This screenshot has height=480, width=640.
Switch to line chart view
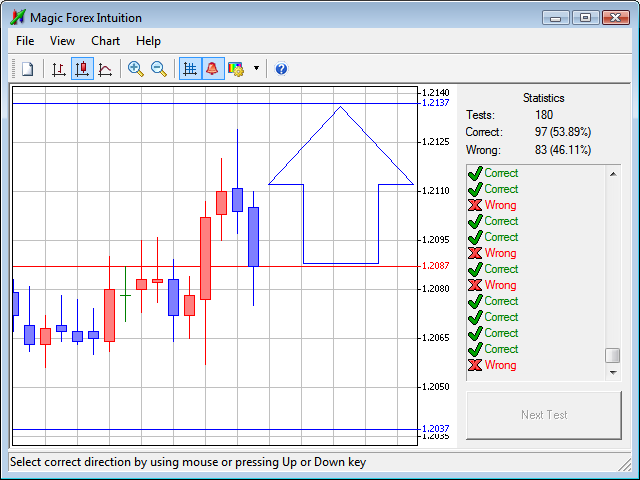pyautogui.click(x=105, y=69)
